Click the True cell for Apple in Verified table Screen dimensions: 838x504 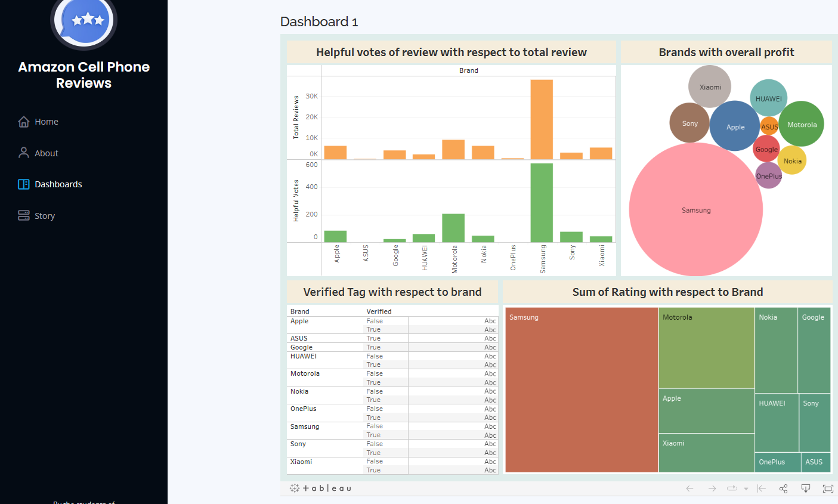(373, 329)
